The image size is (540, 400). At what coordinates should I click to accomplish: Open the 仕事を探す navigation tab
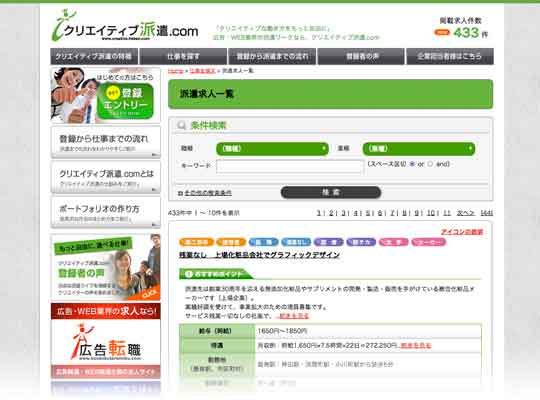tap(183, 56)
